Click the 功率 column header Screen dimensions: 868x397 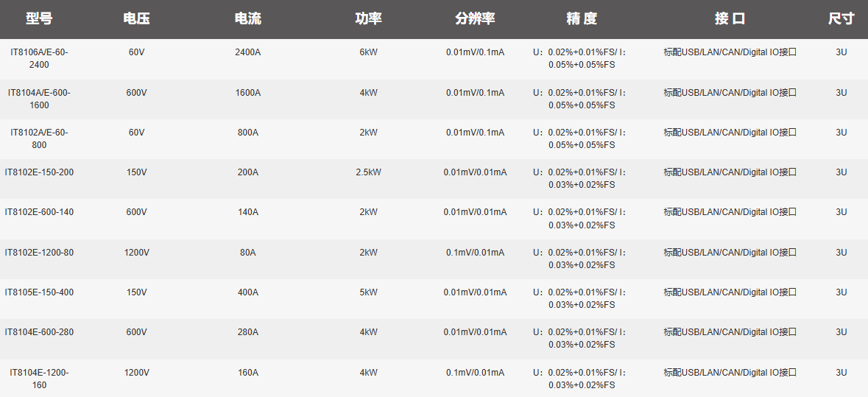[x=368, y=19]
